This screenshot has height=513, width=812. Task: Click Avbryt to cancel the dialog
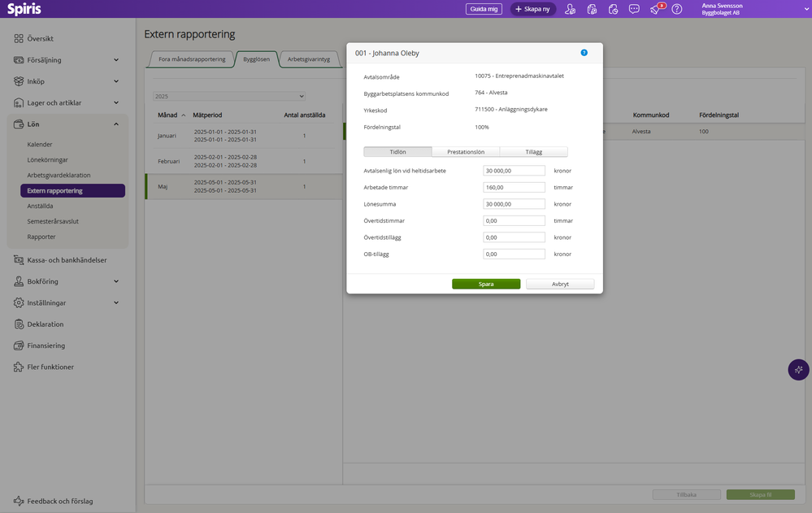560,285
